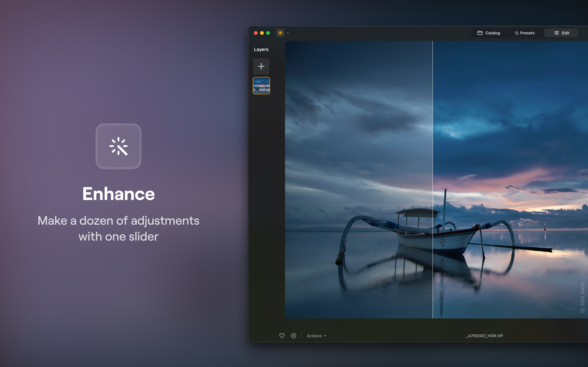588x367 pixels.
Task: Add a new layer with the plus icon
Action: click(x=261, y=66)
